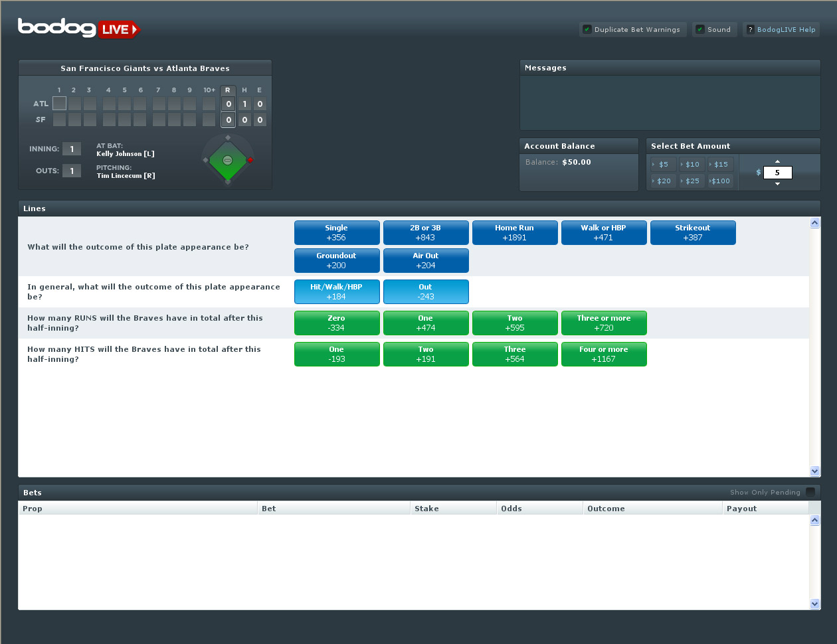Bet on Out at -243

tap(426, 291)
